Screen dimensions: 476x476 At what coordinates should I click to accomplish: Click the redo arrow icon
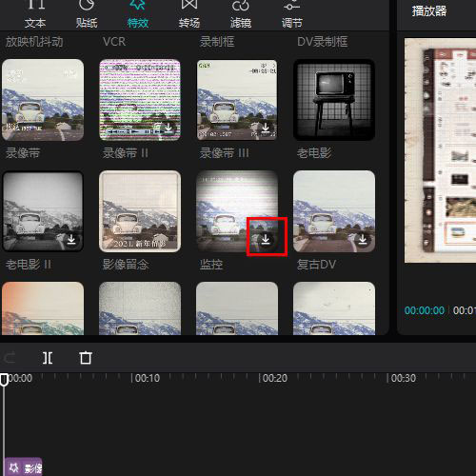9,358
